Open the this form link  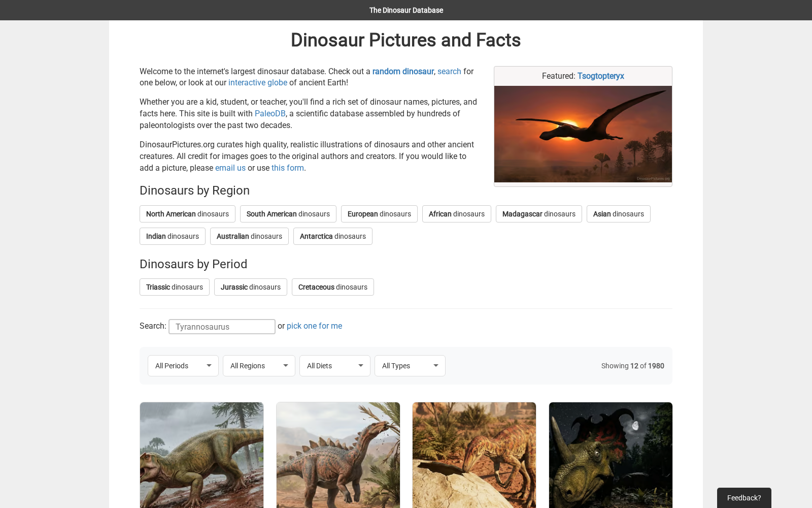point(288,168)
